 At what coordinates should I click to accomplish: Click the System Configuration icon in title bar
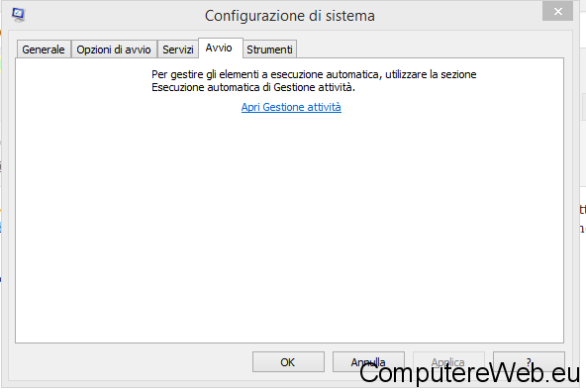[x=18, y=15]
